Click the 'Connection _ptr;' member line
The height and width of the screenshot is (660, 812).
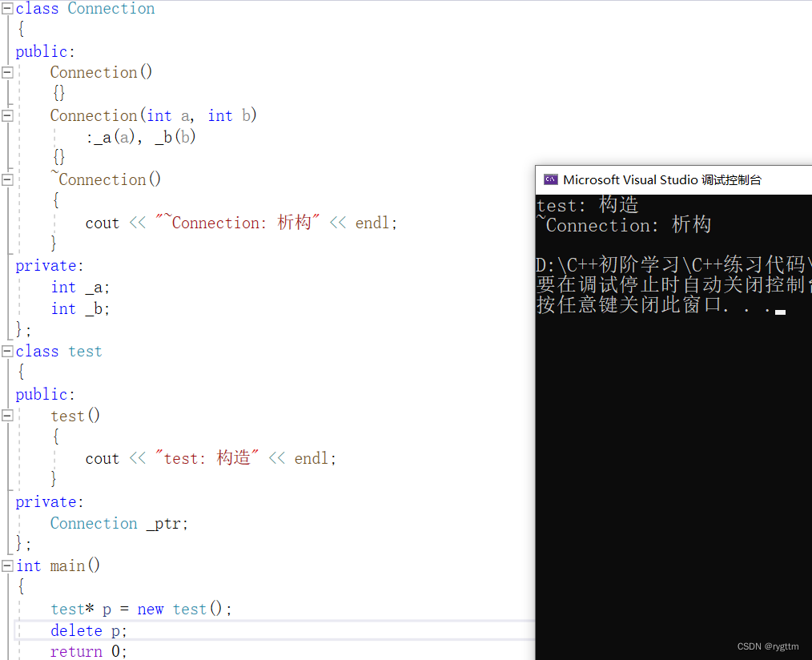(x=119, y=523)
